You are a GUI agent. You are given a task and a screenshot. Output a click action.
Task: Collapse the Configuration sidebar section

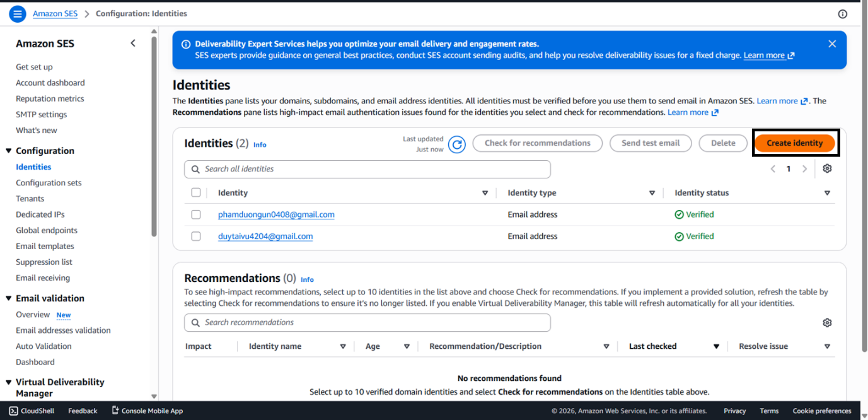pyautogui.click(x=9, y=151)
